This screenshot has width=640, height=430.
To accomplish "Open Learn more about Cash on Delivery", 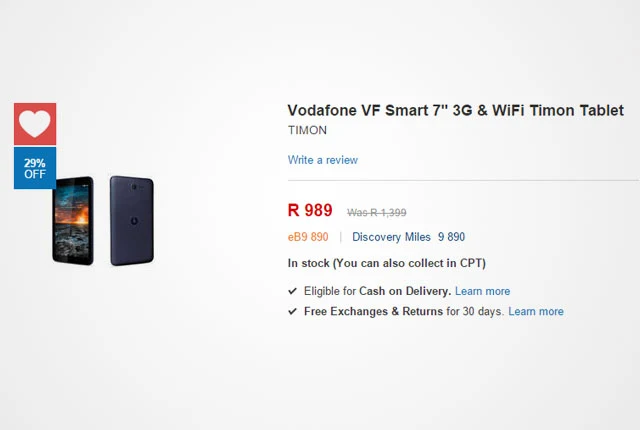I will [x=482, y=291].
